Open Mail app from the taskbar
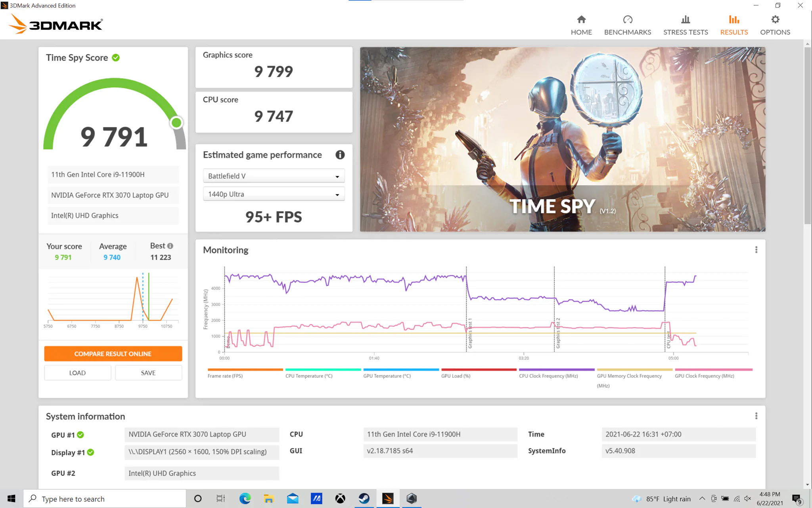This screenshot has width=812, height=508. [293, 498]
